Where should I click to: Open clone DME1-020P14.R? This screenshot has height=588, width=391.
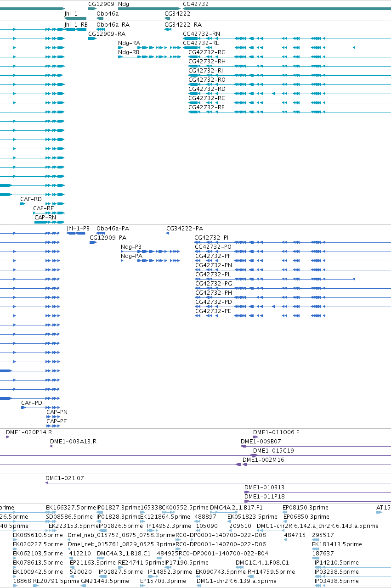coord(29,432)
